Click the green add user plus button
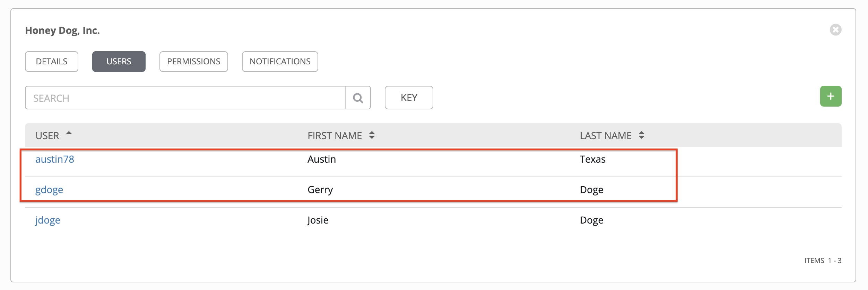 click(831, 96)
